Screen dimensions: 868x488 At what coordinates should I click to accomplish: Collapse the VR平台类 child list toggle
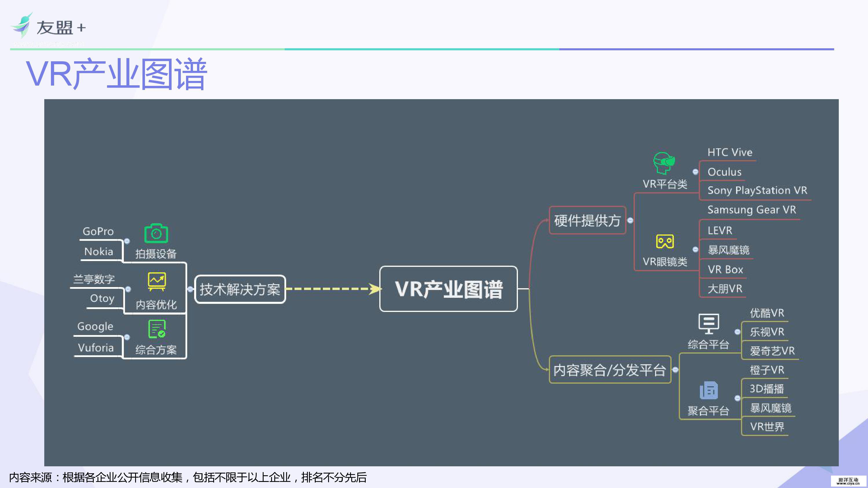pyautogui.click(x=695, y=172)
